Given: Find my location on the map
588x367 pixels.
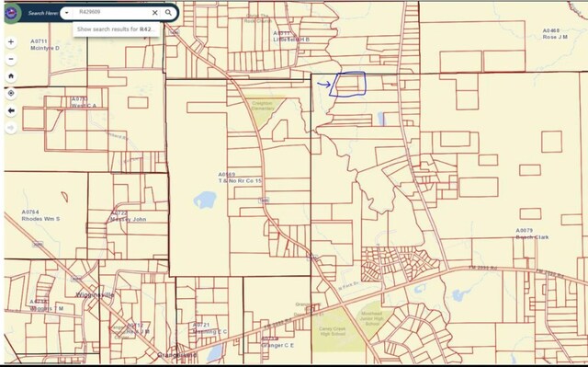Looking at the screenshot, I should [x=11, y=93].
